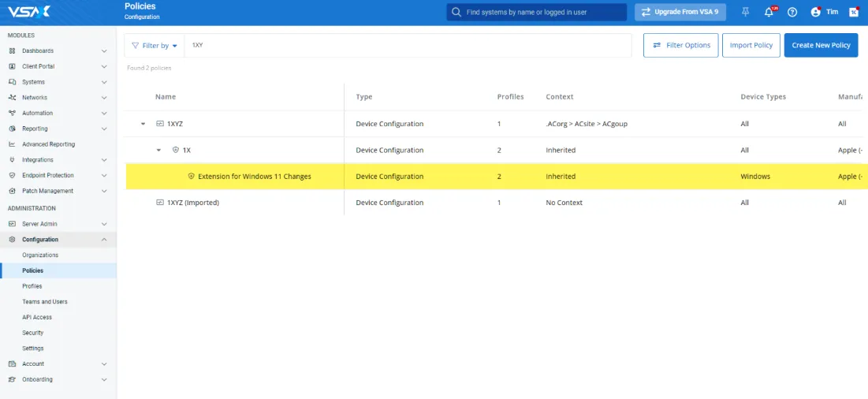Click the Dashboards module icon
The width and height of the screenshot is (868, 399).
click(12, 50)
